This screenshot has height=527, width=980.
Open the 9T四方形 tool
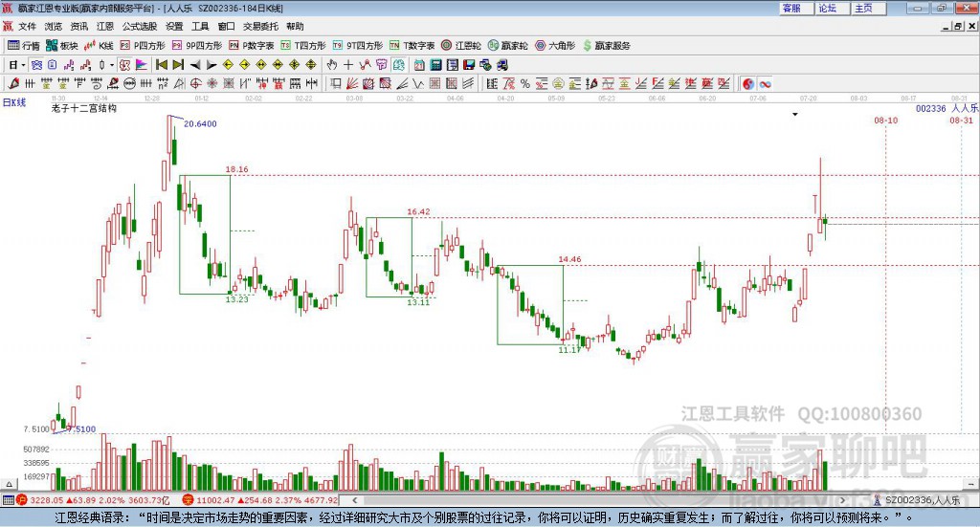pos(358,46)
